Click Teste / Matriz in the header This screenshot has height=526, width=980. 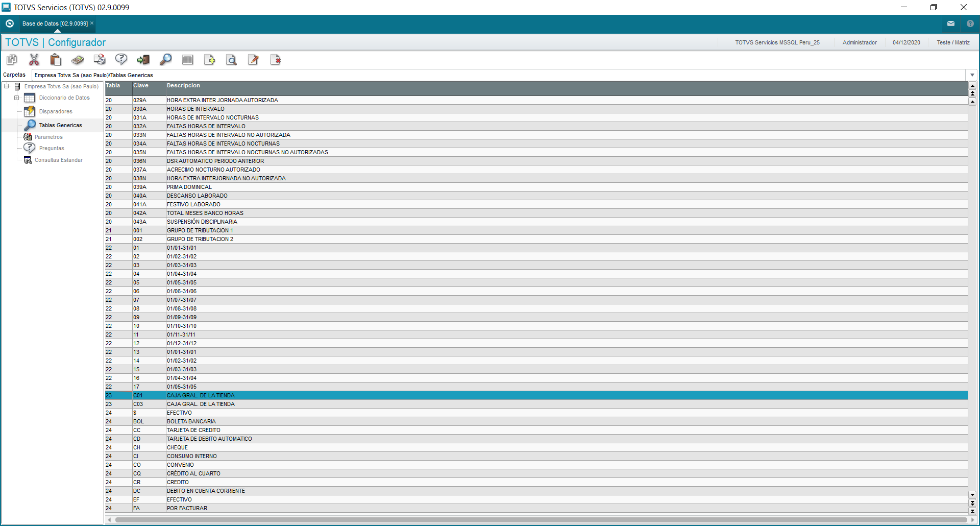coord(953,42)
